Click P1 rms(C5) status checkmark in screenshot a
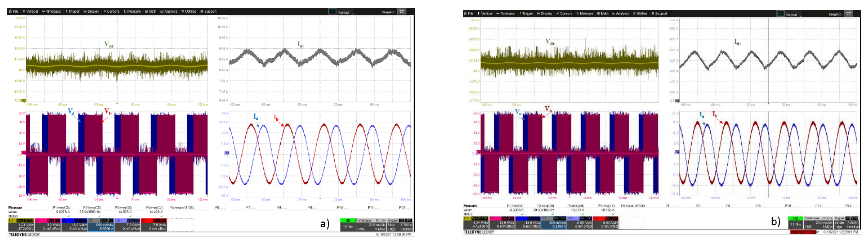The width and height of the screenshot is (868, 242). [68, 216]
